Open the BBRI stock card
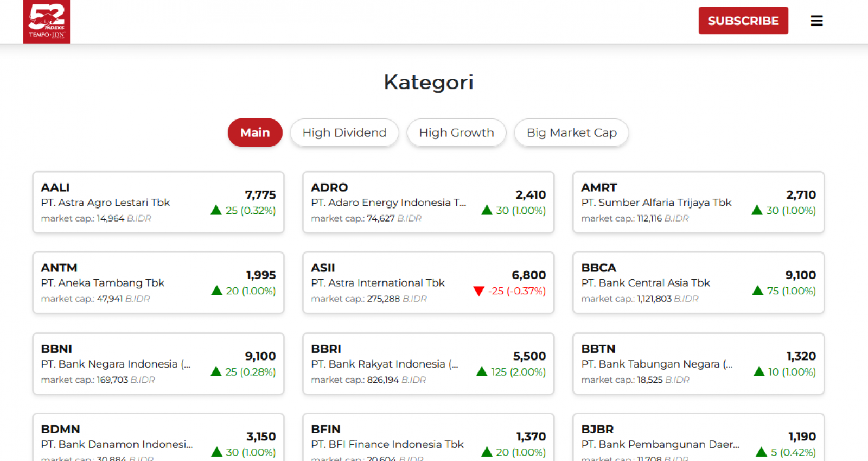Screen dimensions: 868x461 coord(429,364)
